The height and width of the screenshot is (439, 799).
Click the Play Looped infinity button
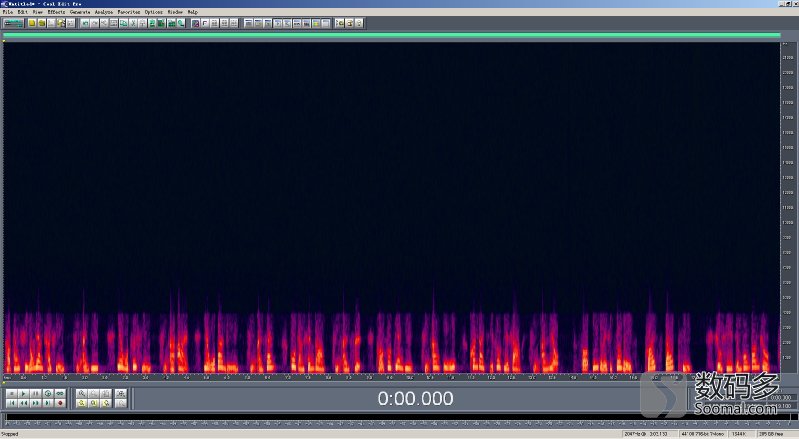tap(60, 393)
